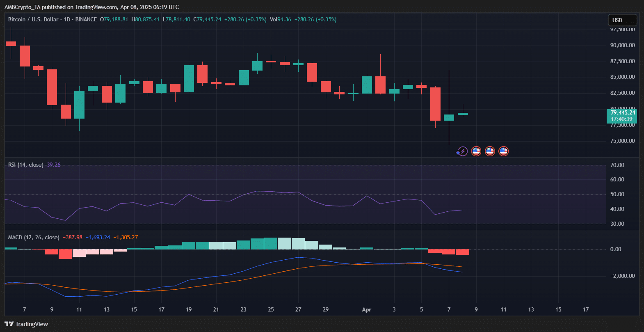Click the 70.00 level on RSI scale

point(617,165)
